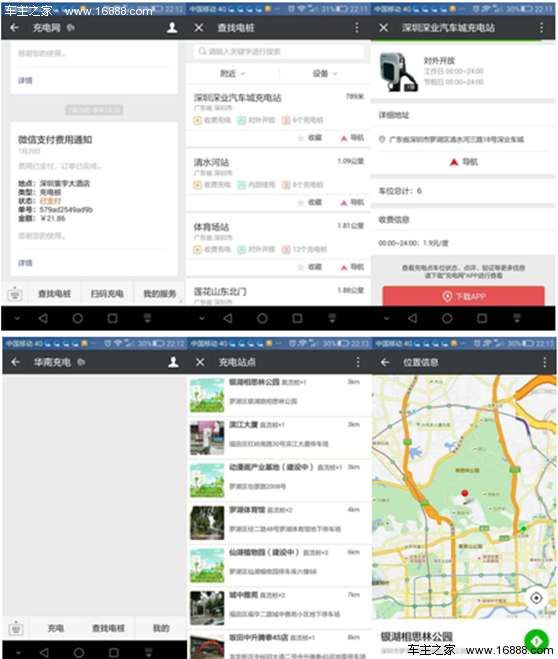The width and height of the screenshot is (558, 659).
Task: Open more options on the 充电站点 page
Action: coord(358,362)
